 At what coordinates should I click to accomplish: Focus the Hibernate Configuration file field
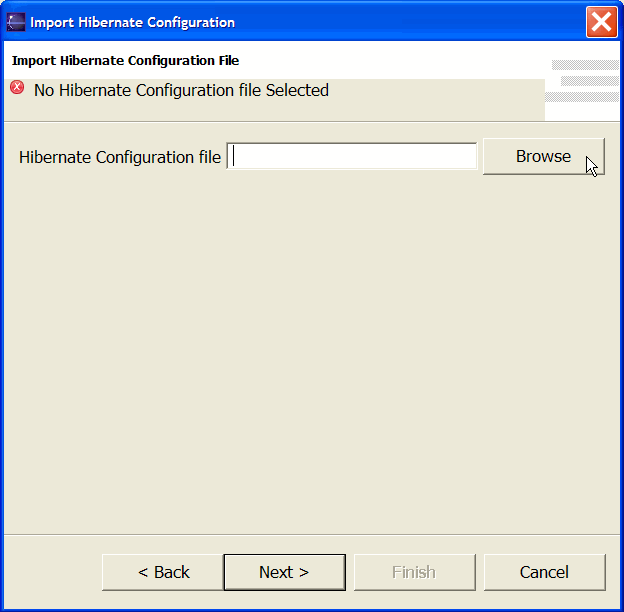tap(352, 156)
